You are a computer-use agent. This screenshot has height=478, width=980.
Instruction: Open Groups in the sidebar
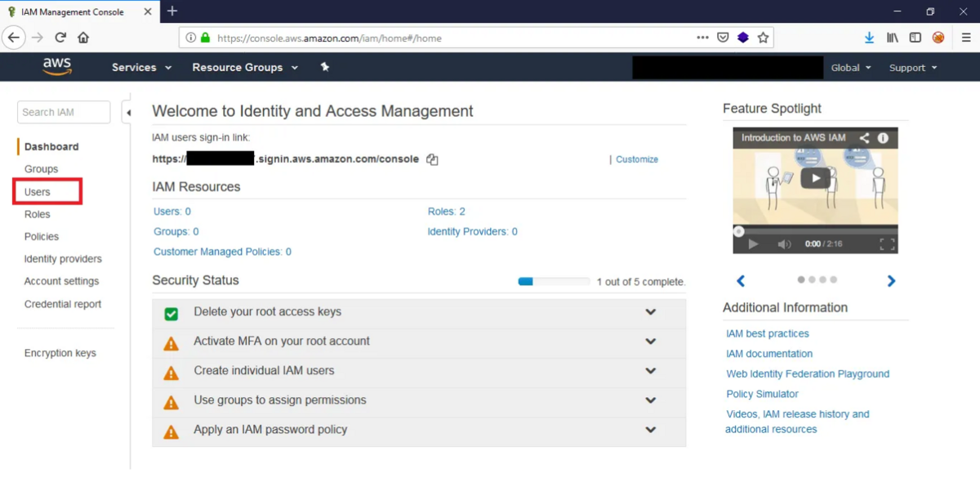point(41,169)
